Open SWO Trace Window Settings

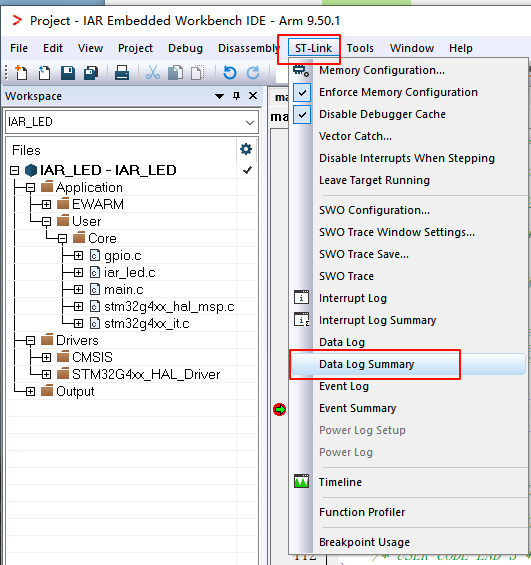pyautogui.click(x=397, y=232)
